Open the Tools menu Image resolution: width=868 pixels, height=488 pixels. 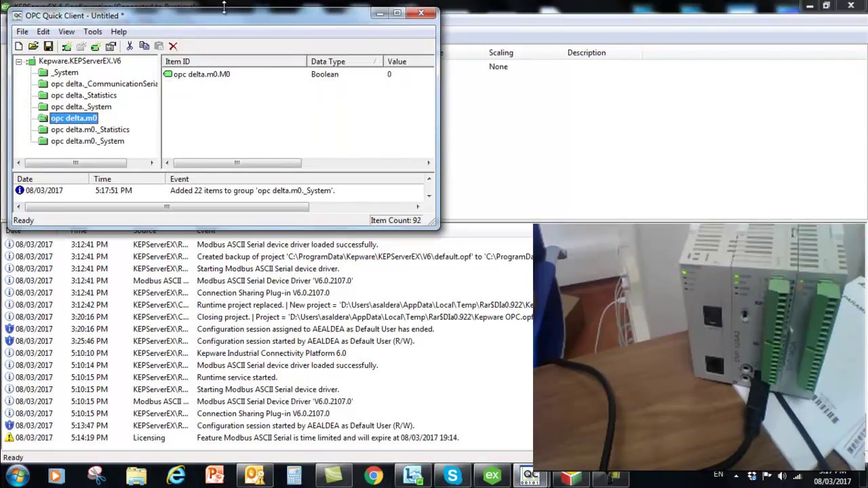pos(93,32)
